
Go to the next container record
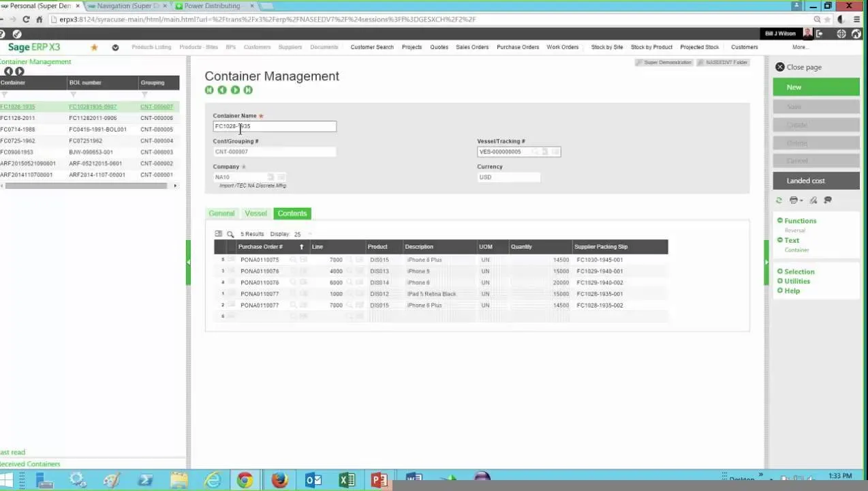pos(235,90)
